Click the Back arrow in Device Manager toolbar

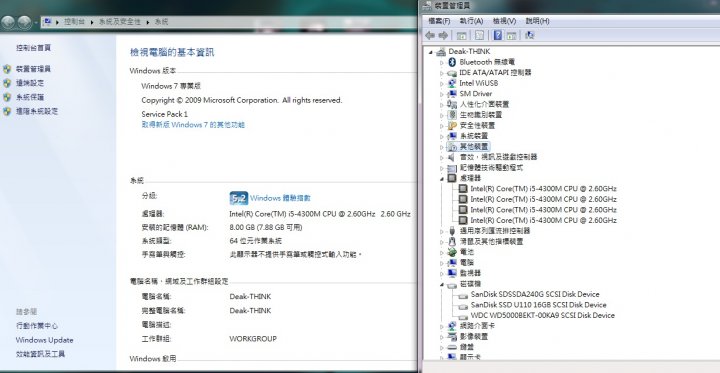tap(430, 35)
